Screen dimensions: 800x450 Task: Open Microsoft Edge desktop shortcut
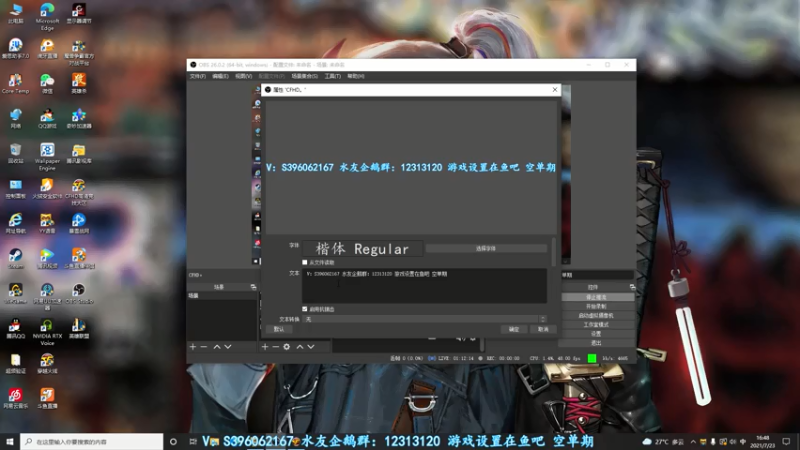click(47, 16)
